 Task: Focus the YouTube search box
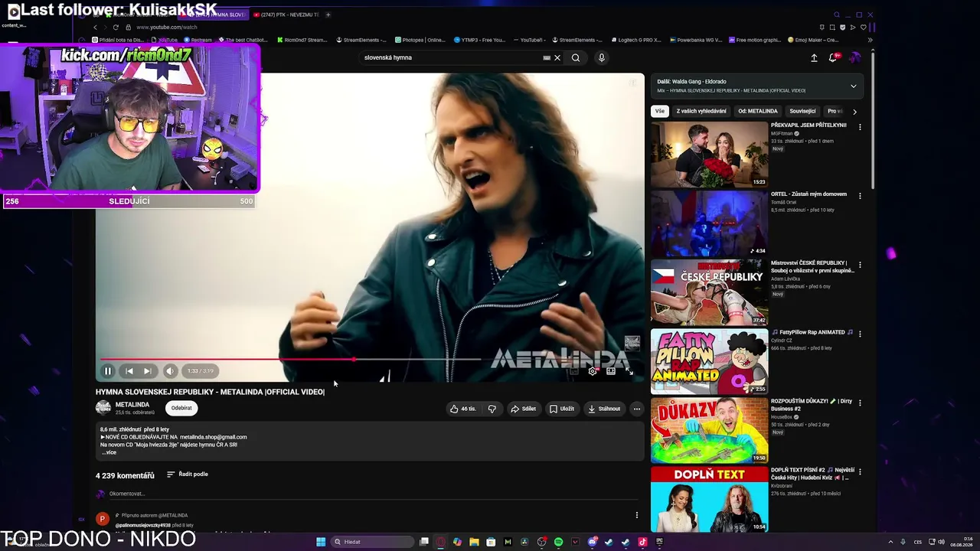pos(452,57)
